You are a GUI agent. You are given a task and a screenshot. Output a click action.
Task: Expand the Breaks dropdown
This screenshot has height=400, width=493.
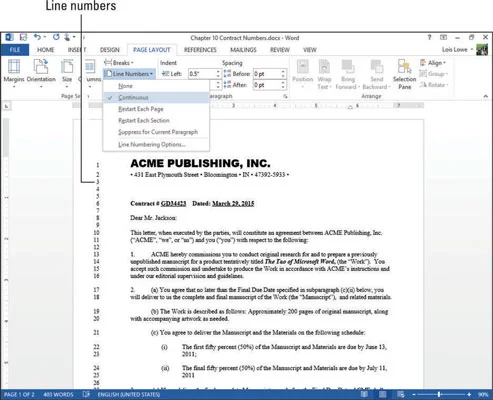119,63
